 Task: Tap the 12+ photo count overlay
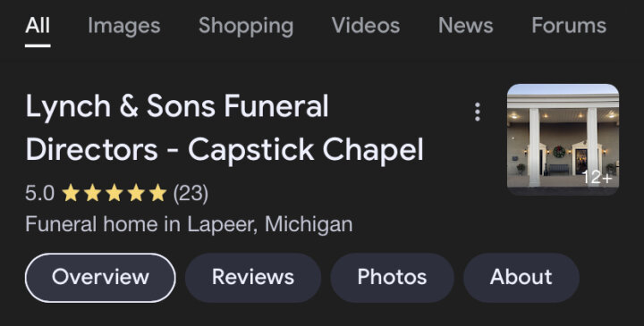click(597, 178)
